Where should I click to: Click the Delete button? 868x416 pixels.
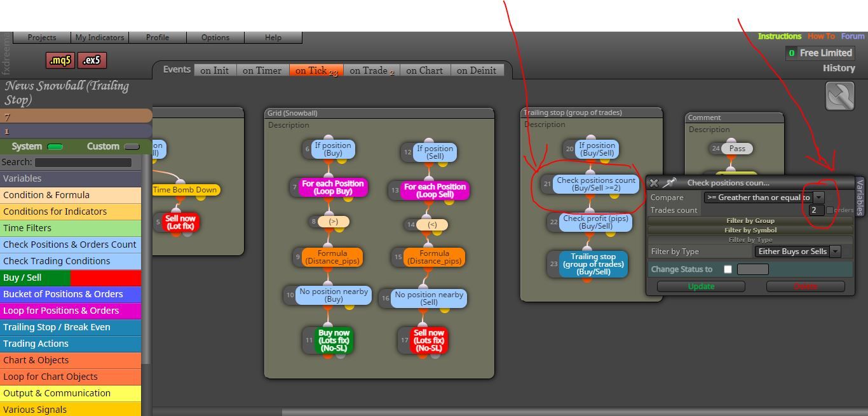(x=805, y=286)
